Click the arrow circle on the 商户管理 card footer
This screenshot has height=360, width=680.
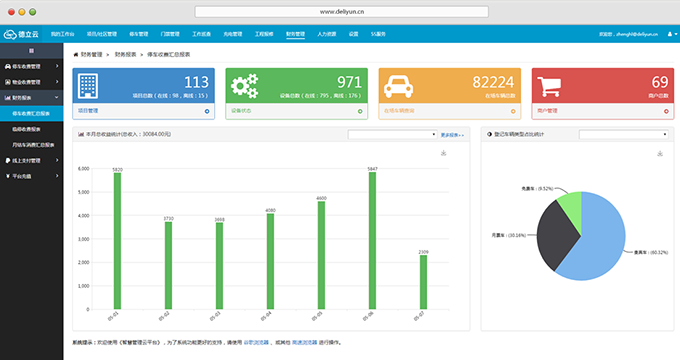click(x=666, y=111)
